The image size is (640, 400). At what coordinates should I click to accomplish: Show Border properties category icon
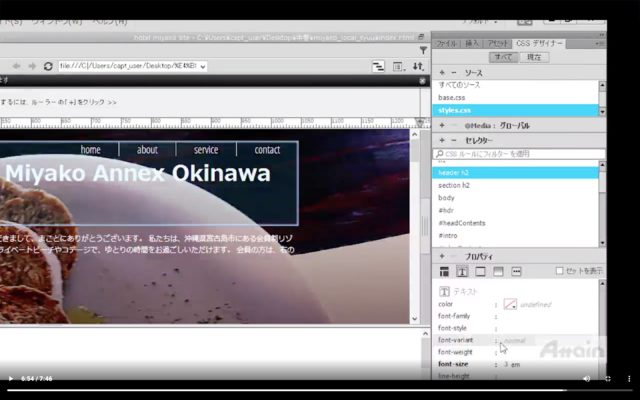point(480,271)
